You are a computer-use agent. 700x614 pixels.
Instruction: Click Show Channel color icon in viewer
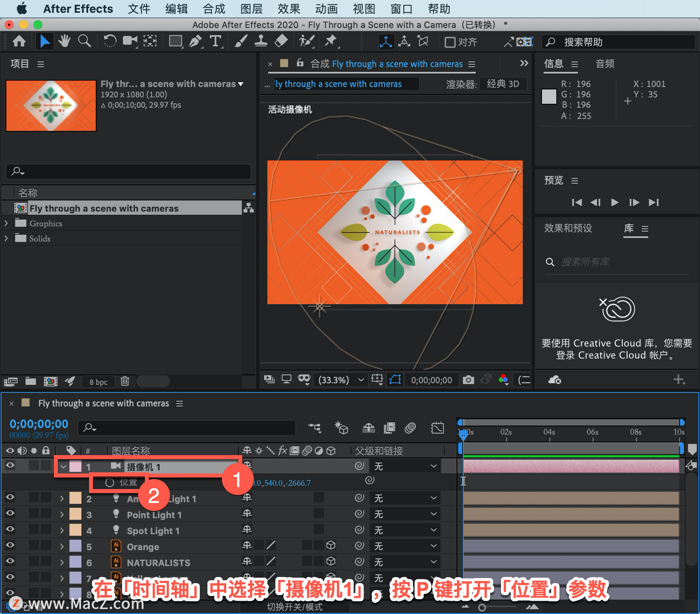click(504, 380)
